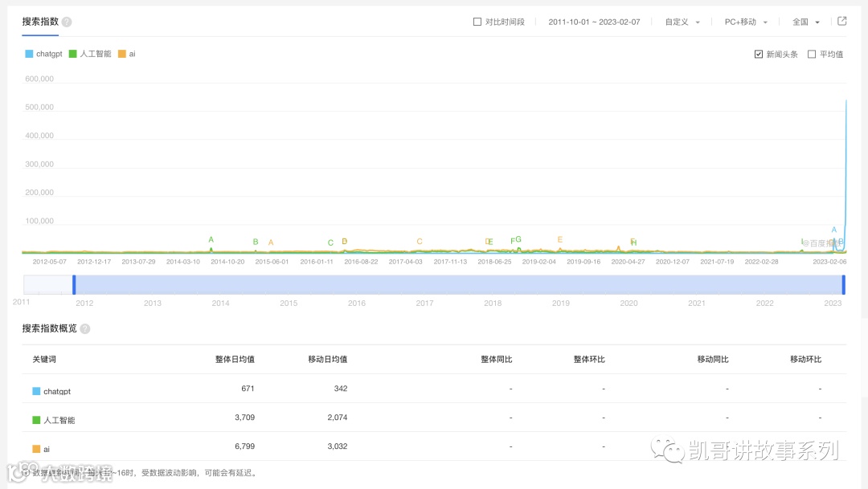This screenshot has height=489, width=868.
Task: Click the 移动环比 column header
Action: tap(805, 360)
